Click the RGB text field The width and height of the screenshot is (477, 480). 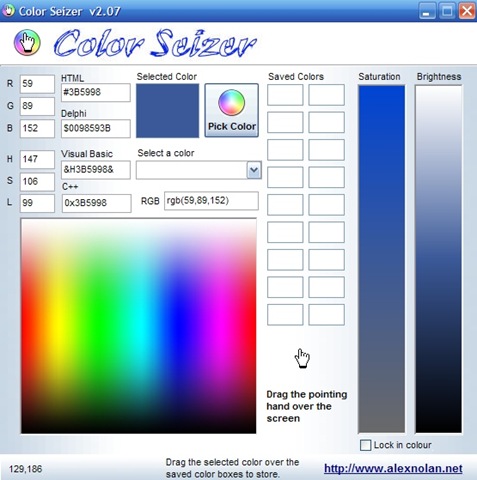[x=211, y=201]
